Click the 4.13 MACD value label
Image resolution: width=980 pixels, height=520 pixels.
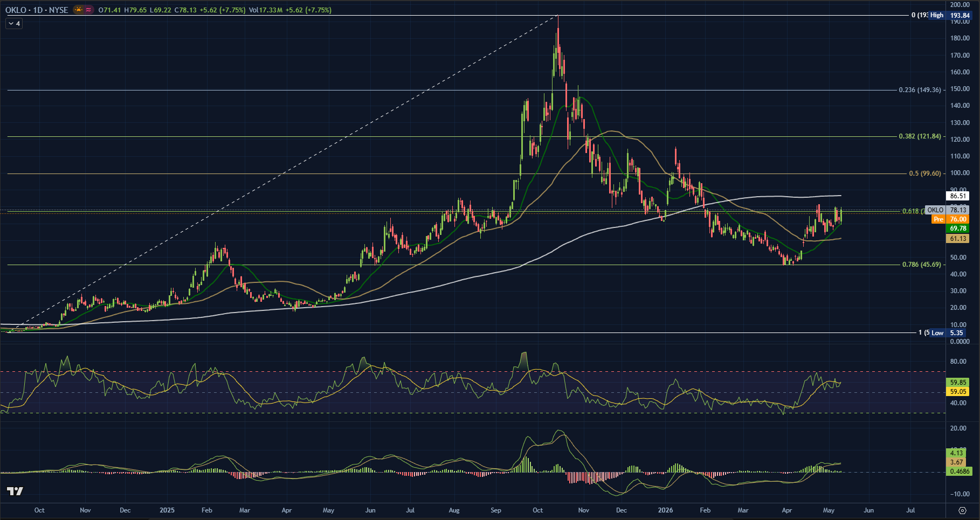957,453
